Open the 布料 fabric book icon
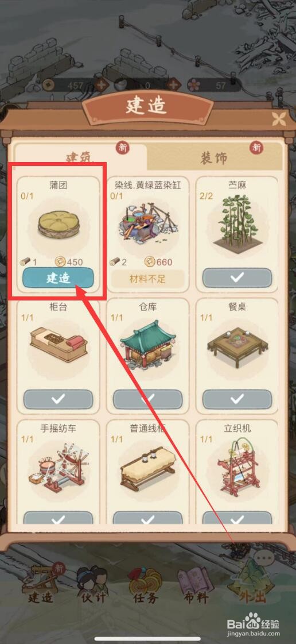 (x=196, y=585)
